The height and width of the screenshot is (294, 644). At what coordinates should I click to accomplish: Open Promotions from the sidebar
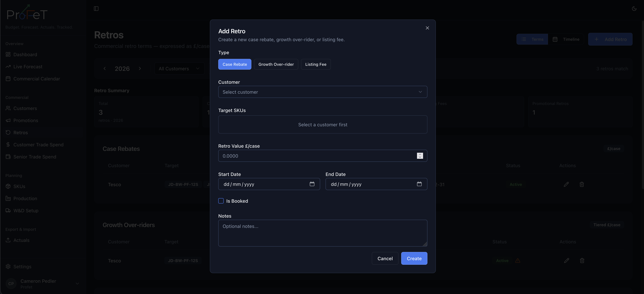coord(26,120)
